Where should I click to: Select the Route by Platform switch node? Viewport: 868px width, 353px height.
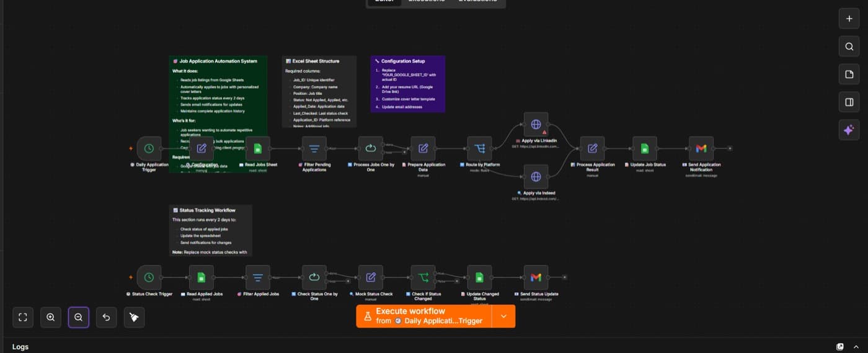click(480, 149)
